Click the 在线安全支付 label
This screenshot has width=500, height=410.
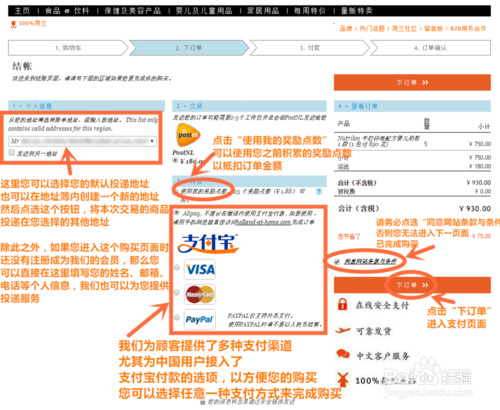point(382,305)
